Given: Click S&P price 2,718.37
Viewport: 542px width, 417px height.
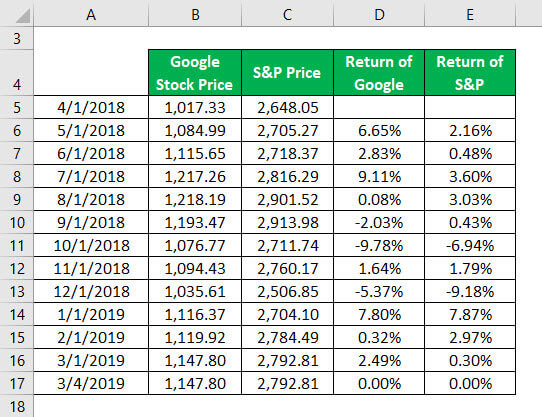Looking at the screenshot, I should click(x=287, y=153).
